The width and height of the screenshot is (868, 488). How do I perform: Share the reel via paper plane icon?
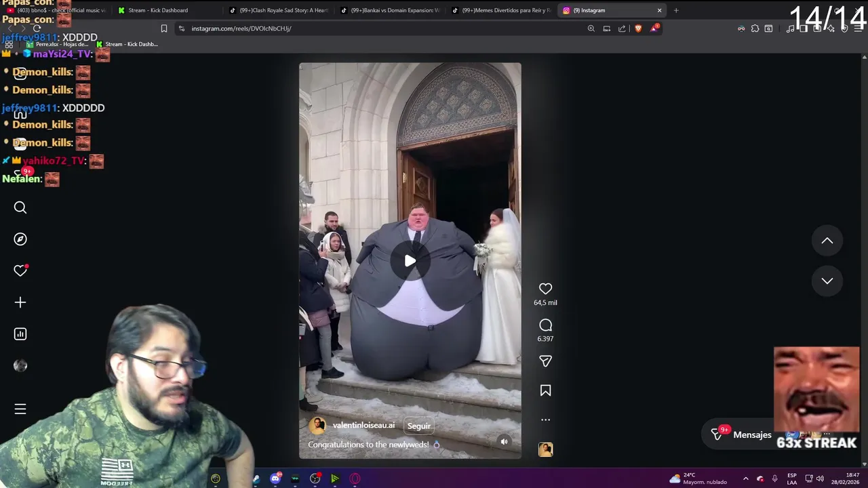tap(545, 361)
